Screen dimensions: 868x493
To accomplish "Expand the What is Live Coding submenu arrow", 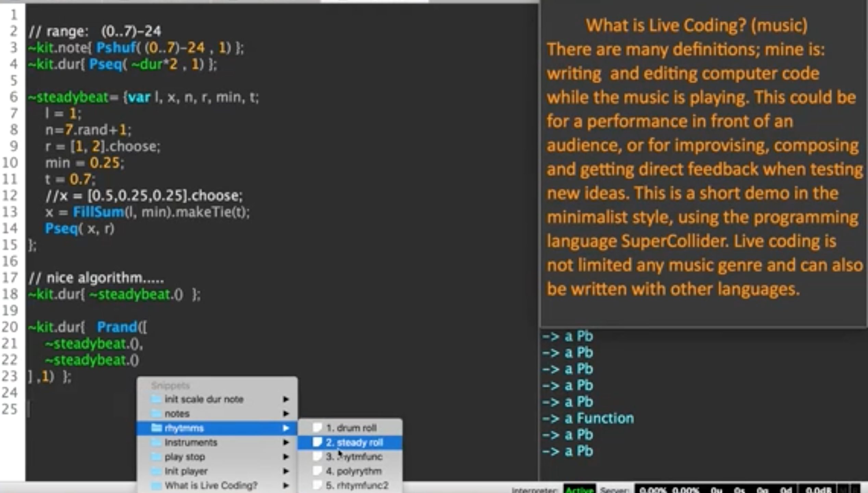I will click(x=286, y=485).
